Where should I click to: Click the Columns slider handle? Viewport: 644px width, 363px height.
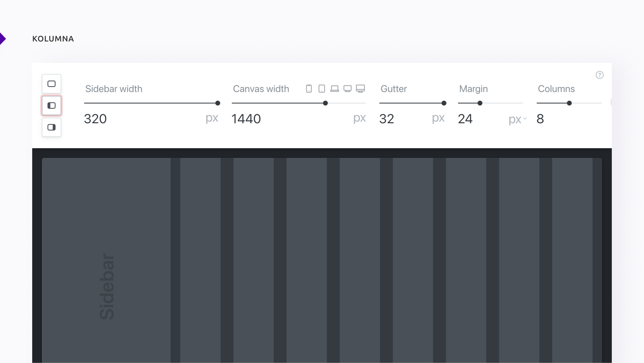pyautogui.click(x=569, y=103)
